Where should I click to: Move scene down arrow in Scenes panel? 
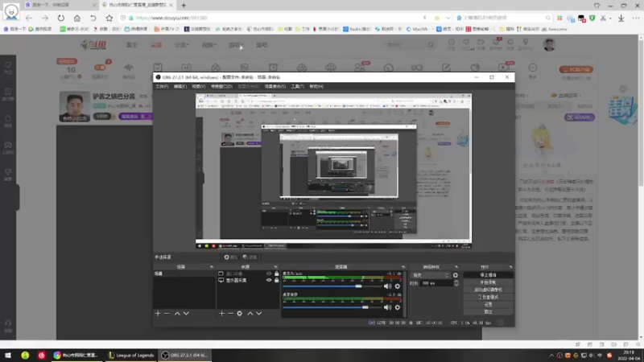[186, 314]
